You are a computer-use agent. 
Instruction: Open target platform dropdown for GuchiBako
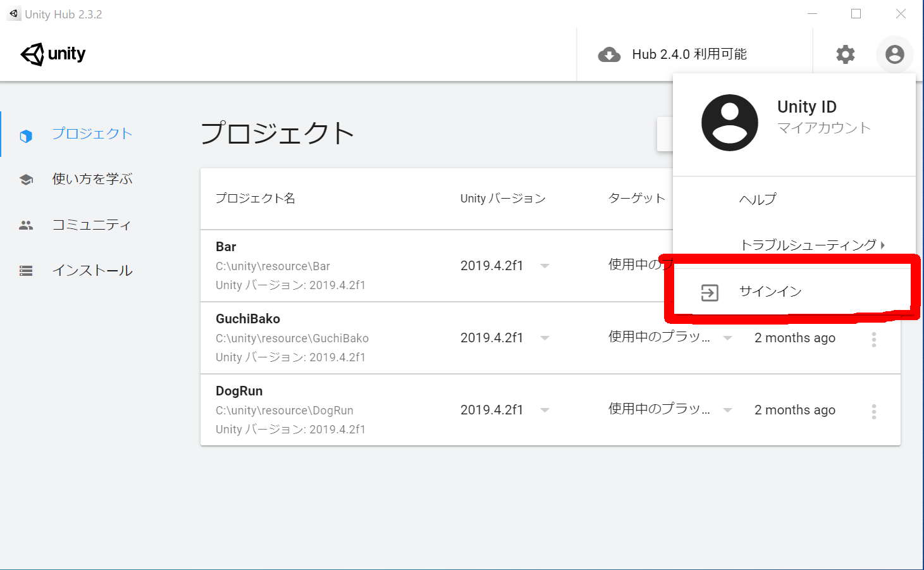click(x=727, y=338)
